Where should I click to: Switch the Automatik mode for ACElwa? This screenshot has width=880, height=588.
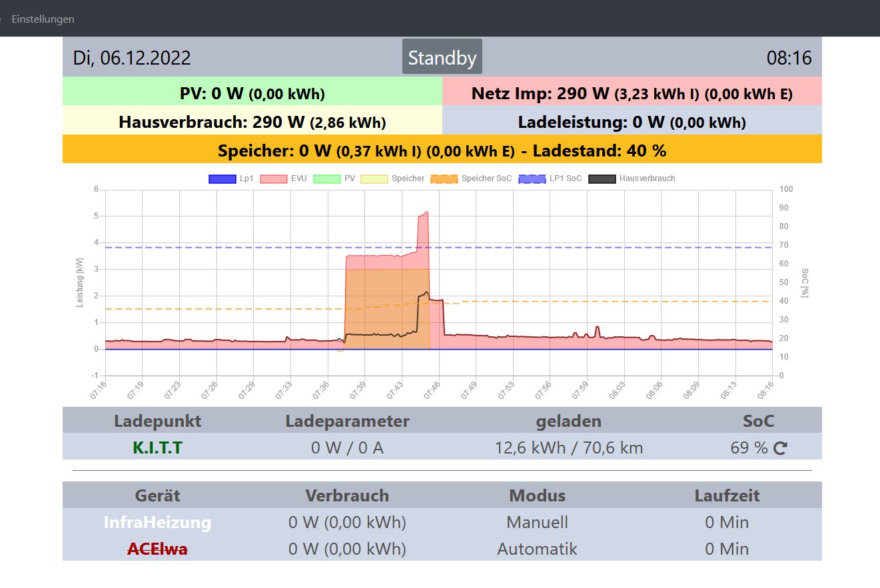[537, 549]
